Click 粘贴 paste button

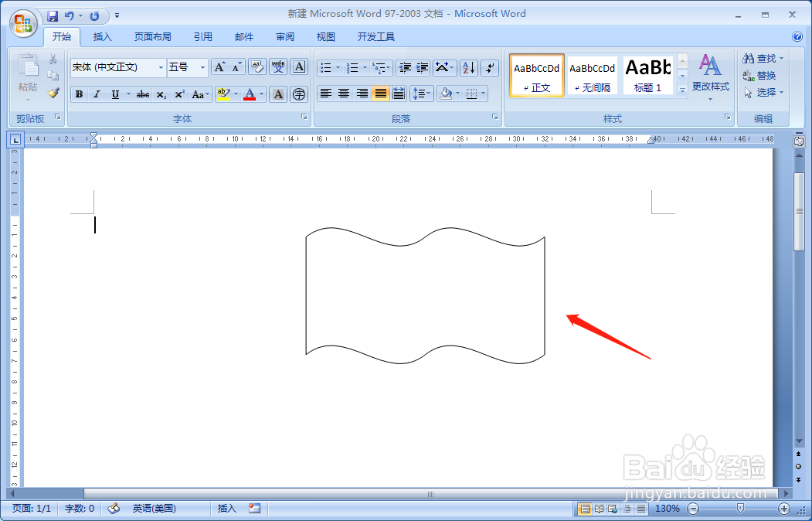click(28, 77)
